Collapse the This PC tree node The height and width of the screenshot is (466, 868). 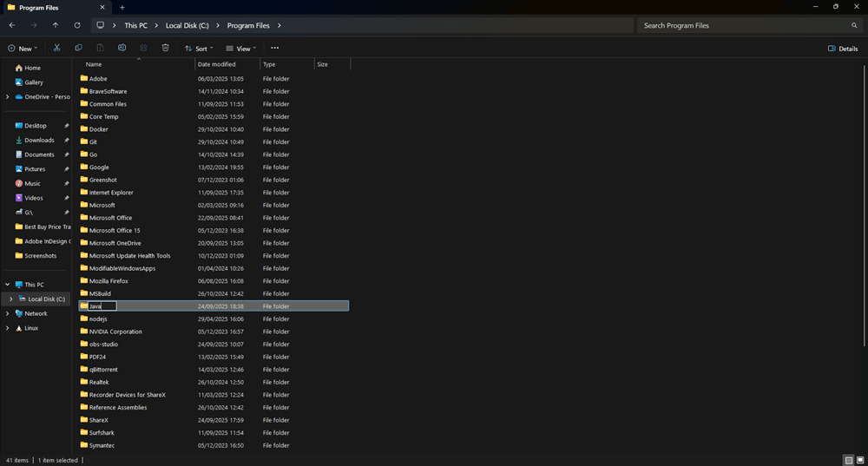pyautogui.click(x=8, y=285)
